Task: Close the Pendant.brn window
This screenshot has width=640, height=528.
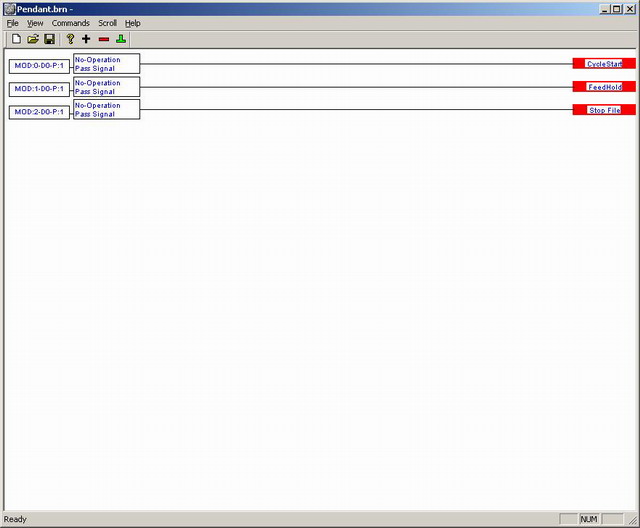Action: click(x=630, y=9)
